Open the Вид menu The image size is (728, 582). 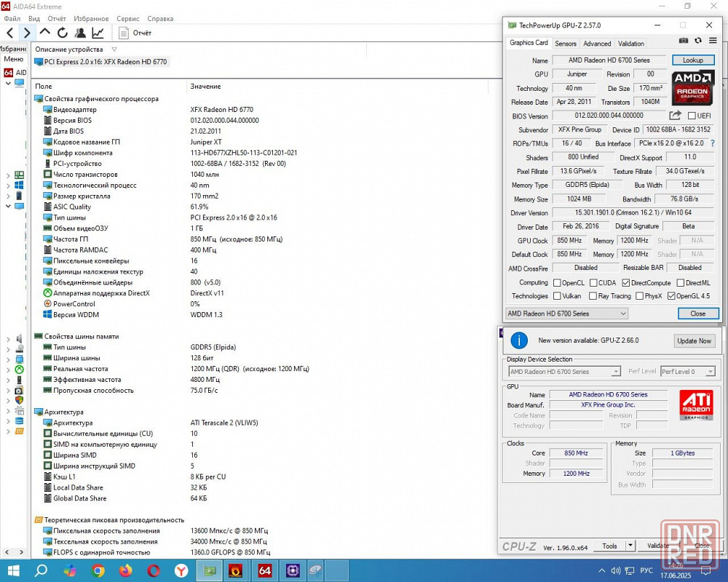34,19
